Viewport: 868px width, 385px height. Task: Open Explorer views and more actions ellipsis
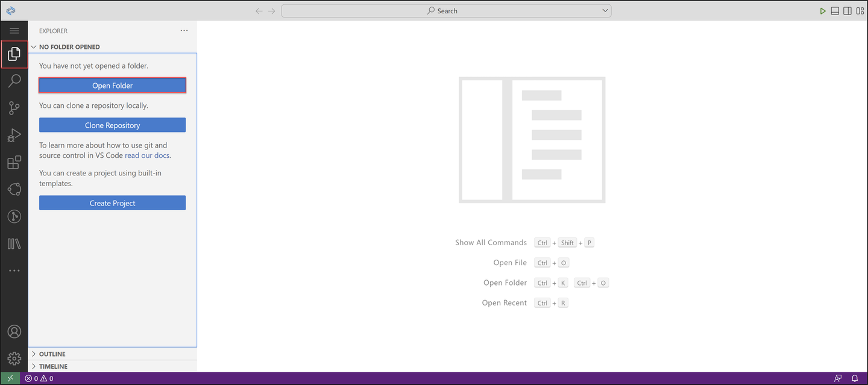click(184, 31)
